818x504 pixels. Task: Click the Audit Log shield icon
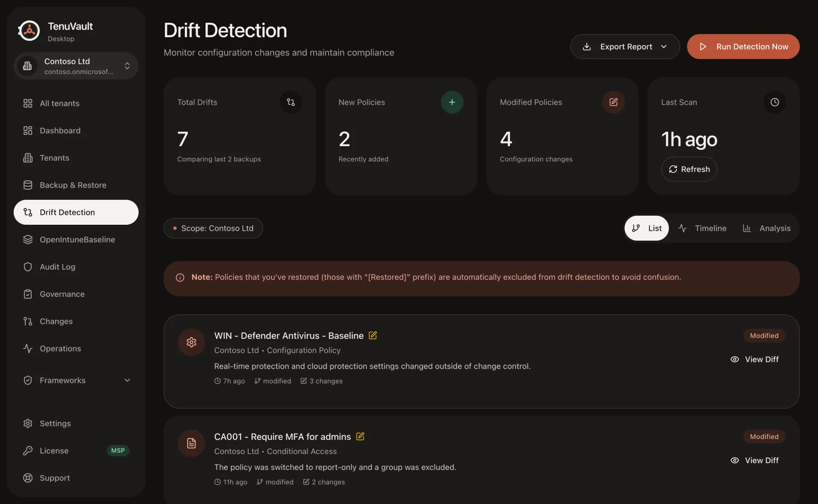coord(28,267)
